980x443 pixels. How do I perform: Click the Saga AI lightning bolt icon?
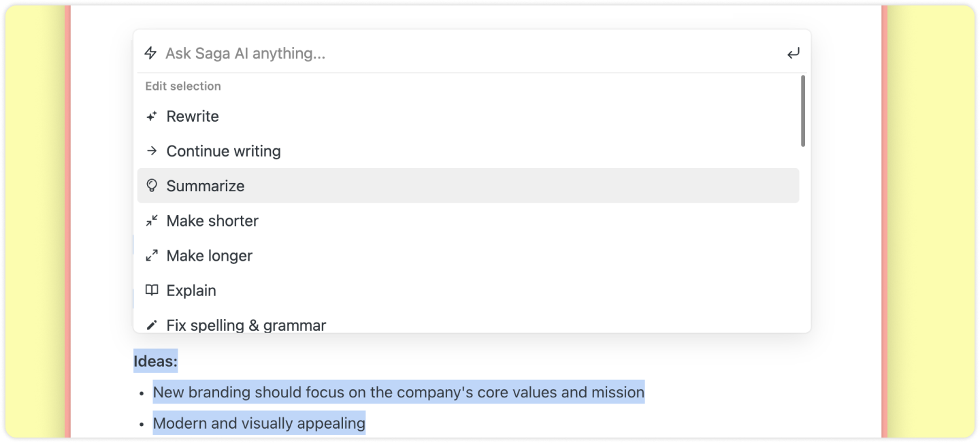[x=150, y=53]
